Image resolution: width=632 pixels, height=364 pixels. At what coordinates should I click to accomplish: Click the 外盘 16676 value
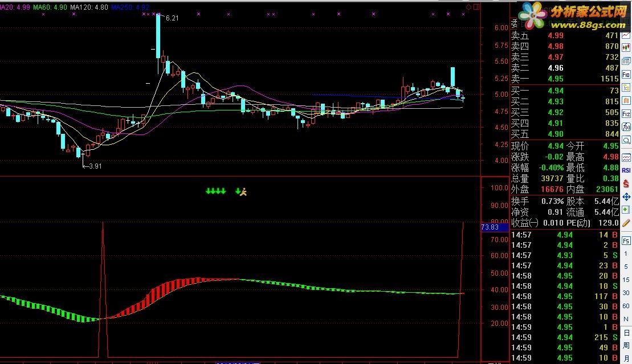[x=552, y=190]
